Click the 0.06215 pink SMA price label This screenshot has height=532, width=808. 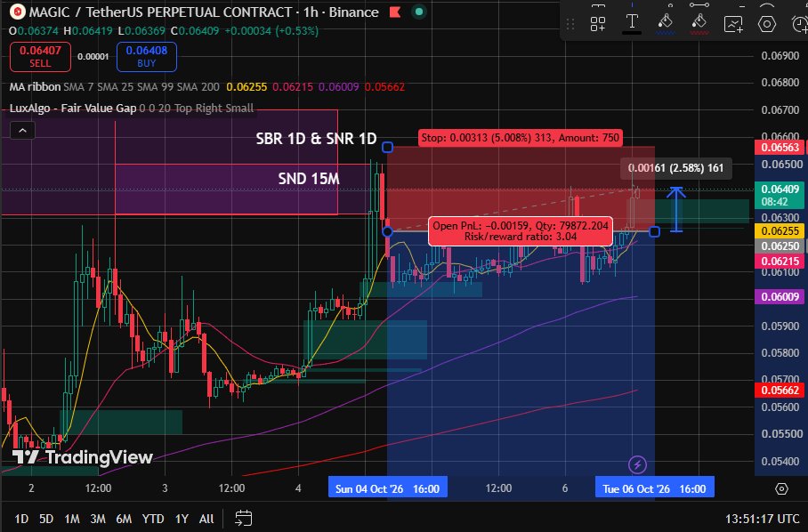[x=780, y=262]
